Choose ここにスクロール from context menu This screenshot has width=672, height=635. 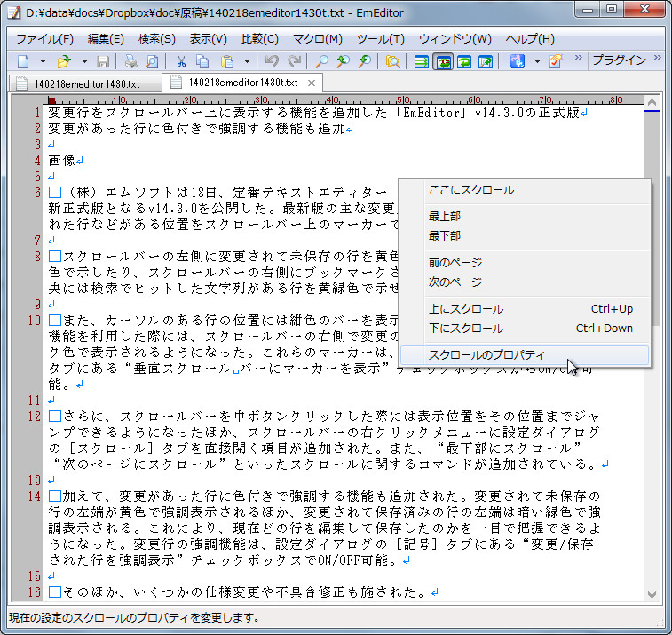525,190
